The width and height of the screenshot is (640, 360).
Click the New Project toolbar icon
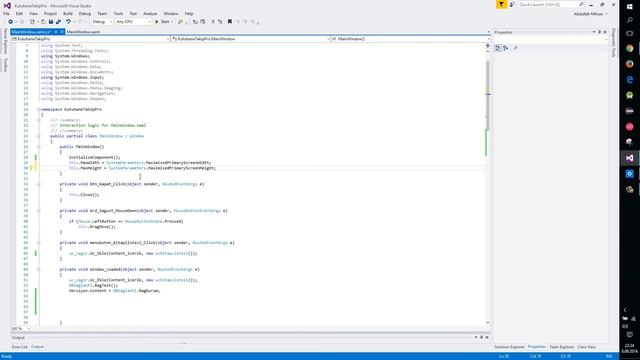coord(32,22)
